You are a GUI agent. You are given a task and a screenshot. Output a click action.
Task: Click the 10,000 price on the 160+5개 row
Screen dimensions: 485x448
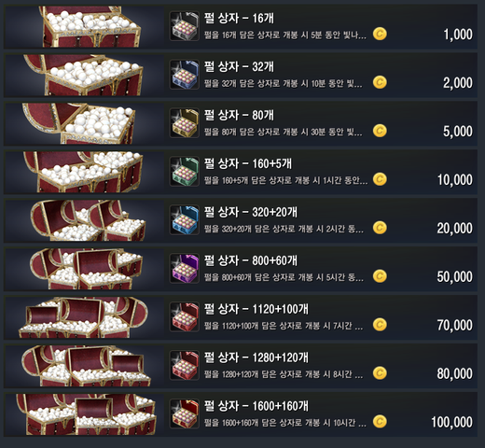(455, 180)
